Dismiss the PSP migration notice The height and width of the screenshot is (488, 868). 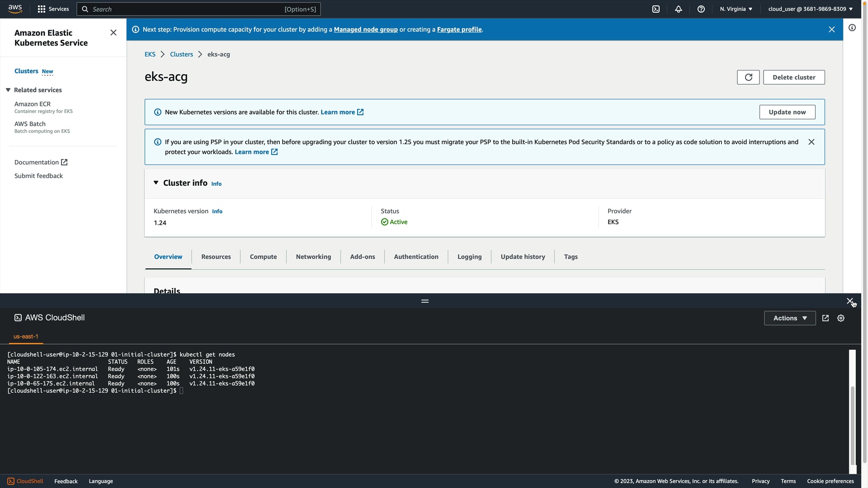click(x=811, y=142)
